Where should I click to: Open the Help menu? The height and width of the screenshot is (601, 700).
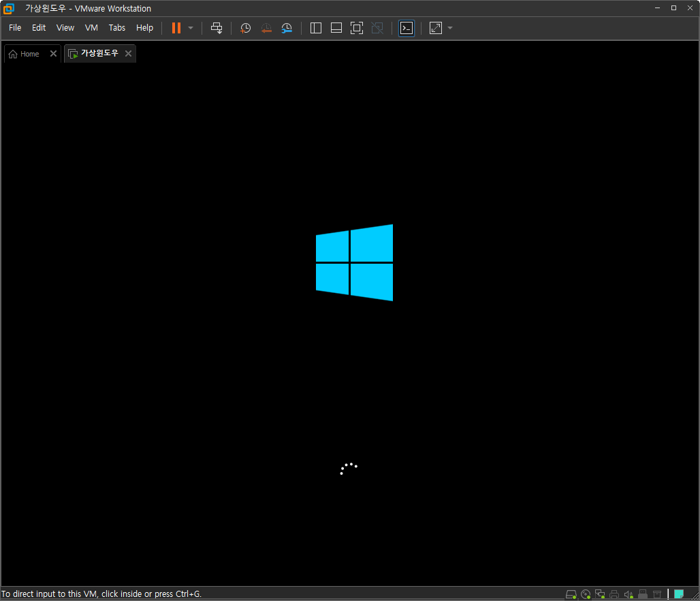point(144,28)
